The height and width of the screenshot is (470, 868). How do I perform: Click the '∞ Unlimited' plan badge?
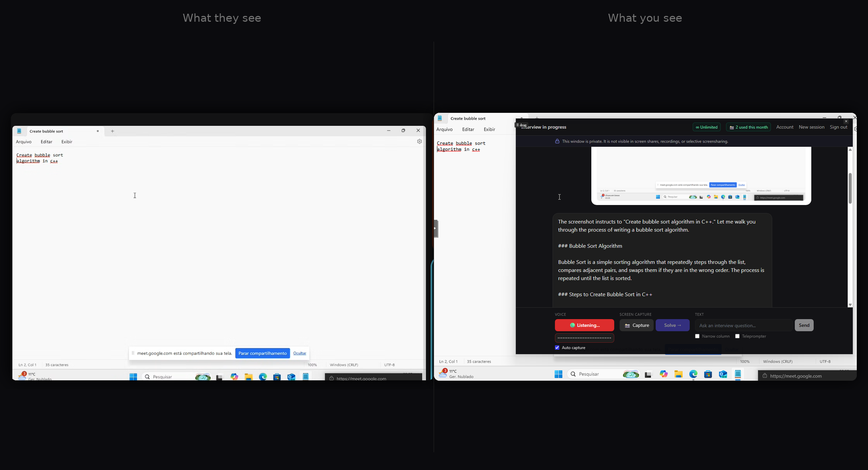coord(707,127)
